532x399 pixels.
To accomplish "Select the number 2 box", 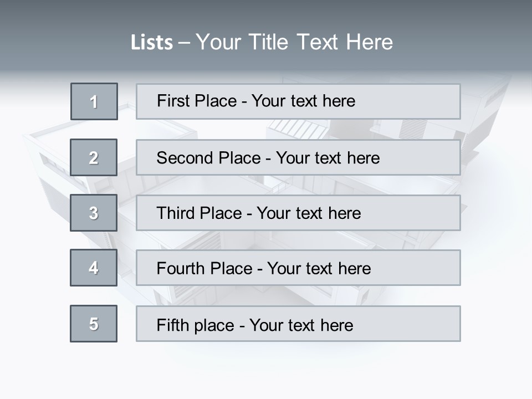I will pos(94,157).
